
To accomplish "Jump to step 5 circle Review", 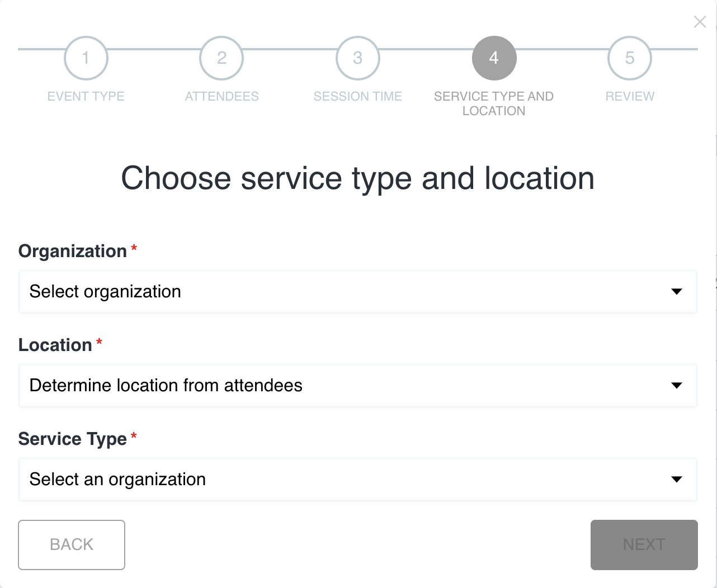I will (630, 58).
